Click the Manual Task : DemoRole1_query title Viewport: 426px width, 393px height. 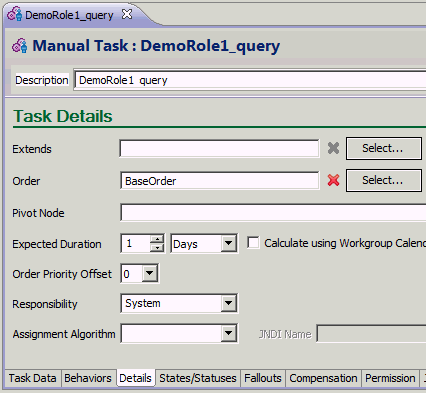(x=156, y=46)
